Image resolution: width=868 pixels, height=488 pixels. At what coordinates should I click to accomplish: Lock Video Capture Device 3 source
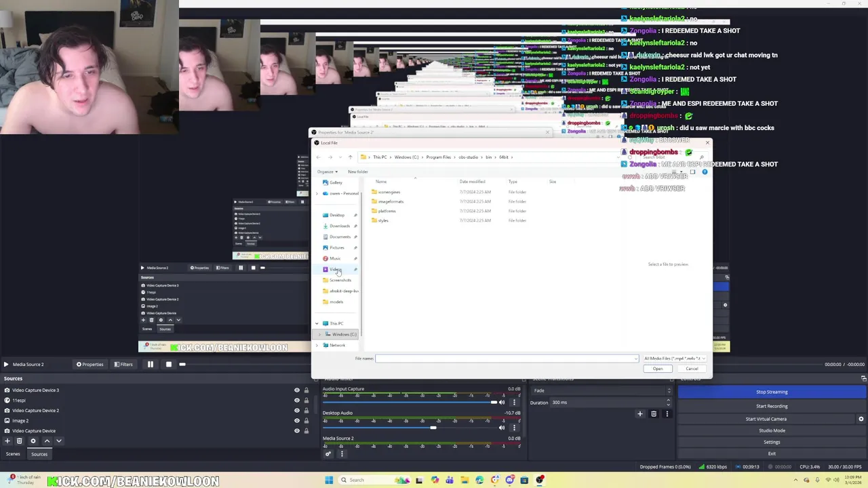(x=306, y=390)
